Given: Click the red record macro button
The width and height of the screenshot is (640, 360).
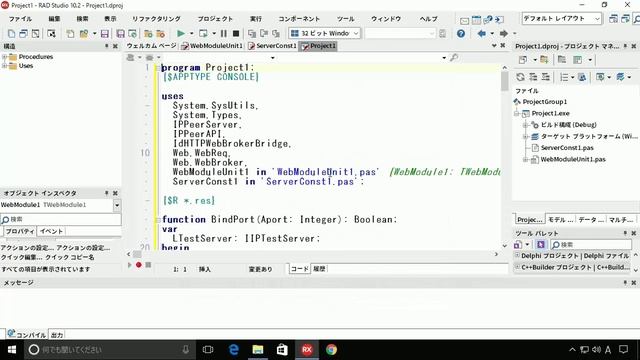Looking at the screenshot, I should click(139, 265).
